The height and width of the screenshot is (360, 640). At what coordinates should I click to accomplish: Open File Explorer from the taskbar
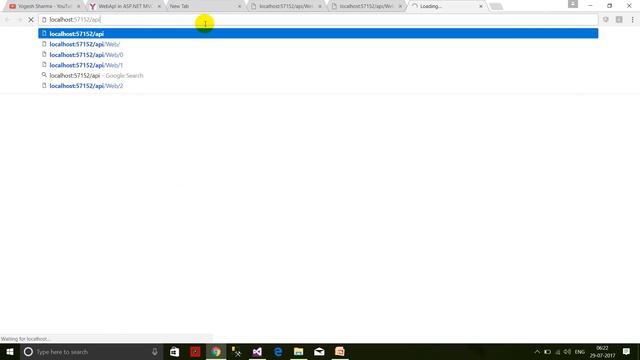coord(299,351)
